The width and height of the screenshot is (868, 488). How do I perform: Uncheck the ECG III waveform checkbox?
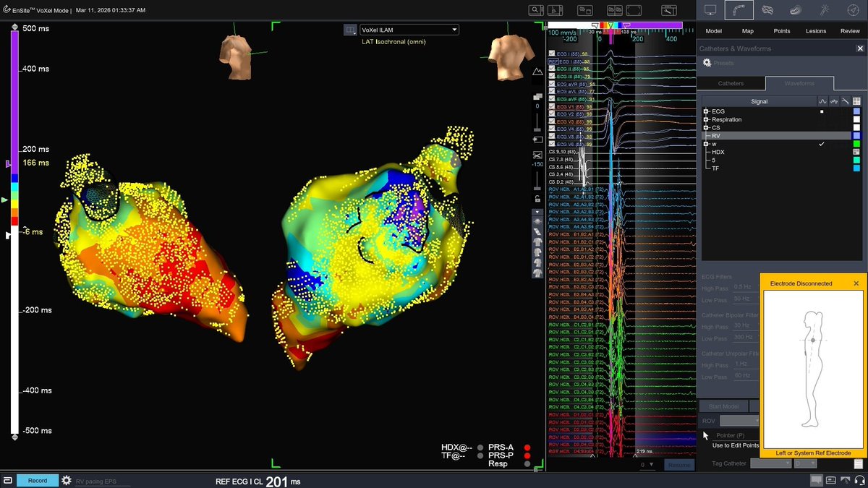552,76
